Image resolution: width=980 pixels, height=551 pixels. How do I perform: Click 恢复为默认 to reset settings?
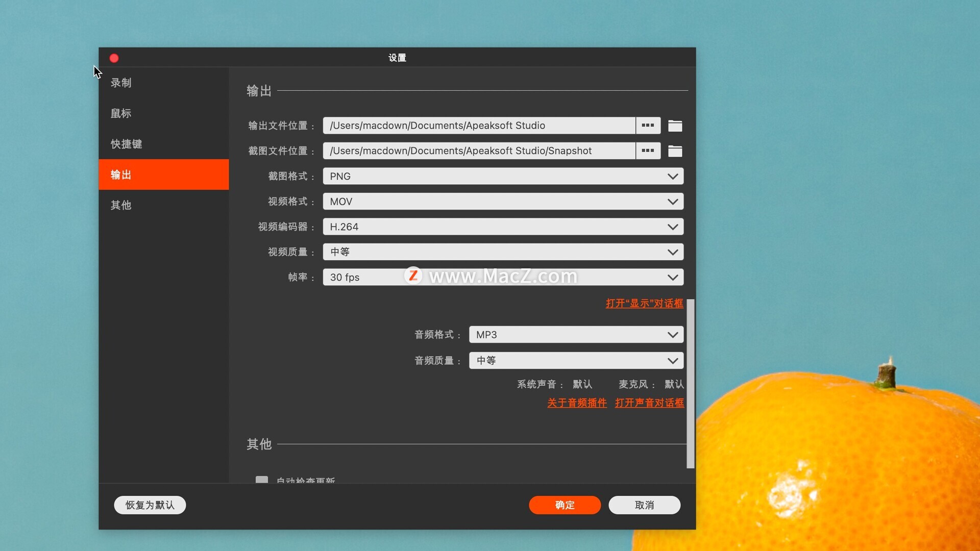(150, 505)
